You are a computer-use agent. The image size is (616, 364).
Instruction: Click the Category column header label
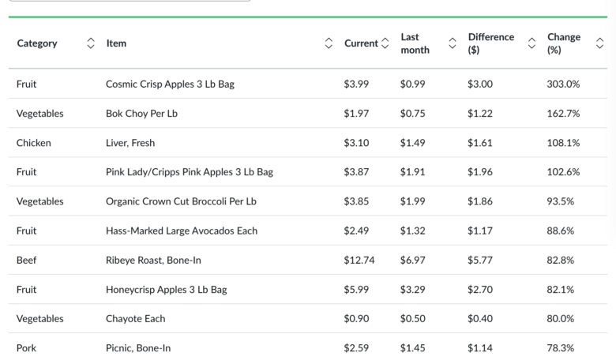(x=37, y=43)
